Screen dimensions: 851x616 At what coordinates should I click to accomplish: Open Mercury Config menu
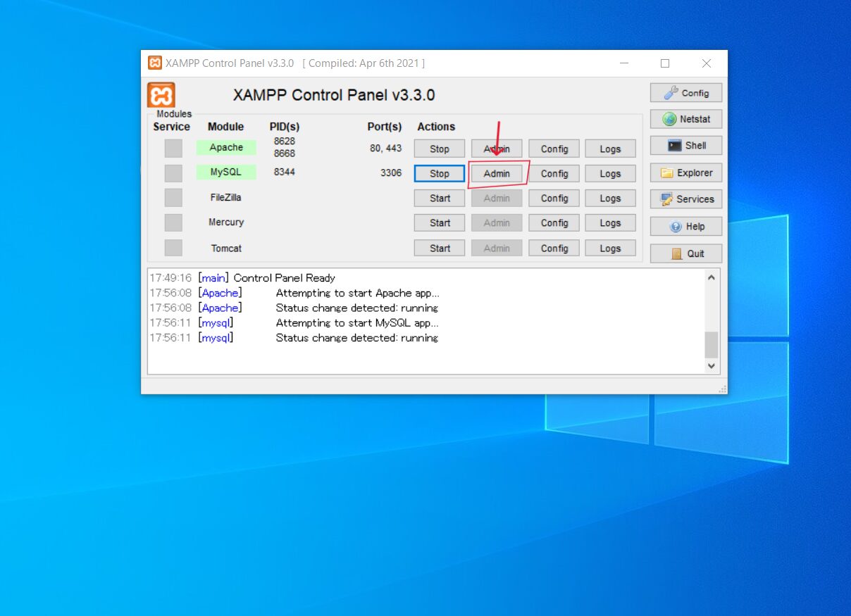[x=554, y=223]
